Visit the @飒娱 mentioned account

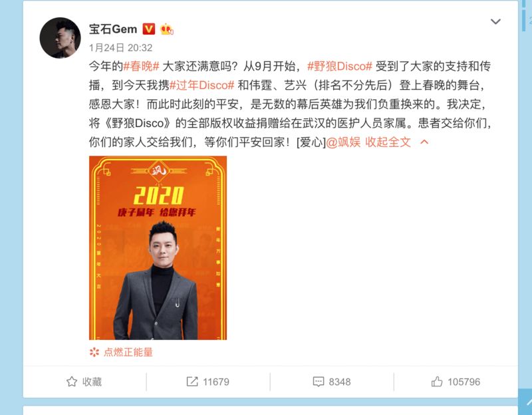coord(343,142)
